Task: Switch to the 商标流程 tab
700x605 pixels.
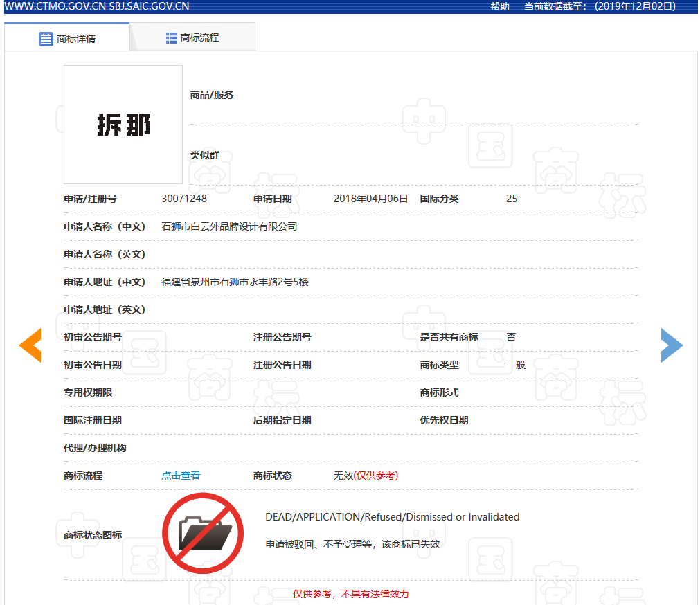Action: [x=192, y=36]
